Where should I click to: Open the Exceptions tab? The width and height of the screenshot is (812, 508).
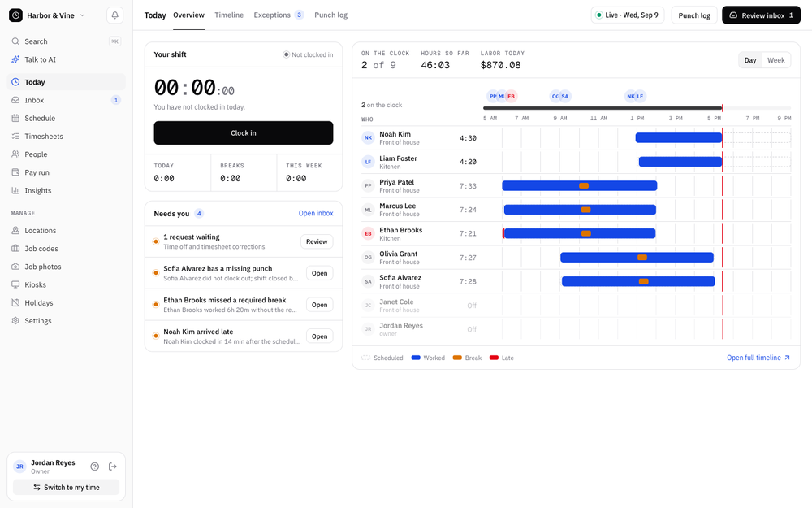pos(279,15)
